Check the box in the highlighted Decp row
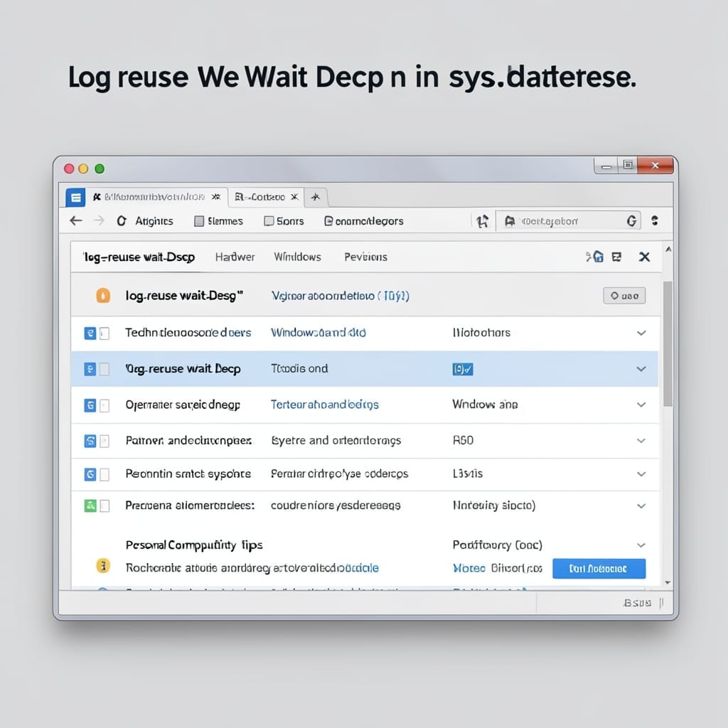This screenshot has height=728, width=728. coord(105,369)
